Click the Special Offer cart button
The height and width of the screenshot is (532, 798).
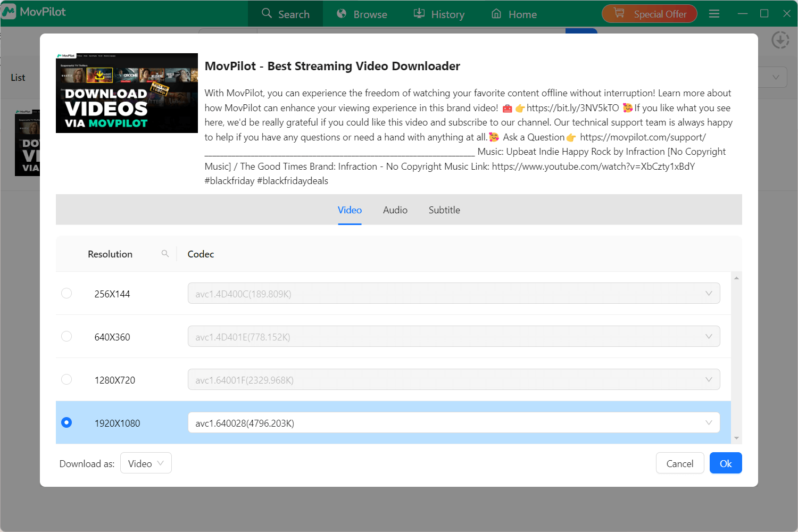pos(649,14)
